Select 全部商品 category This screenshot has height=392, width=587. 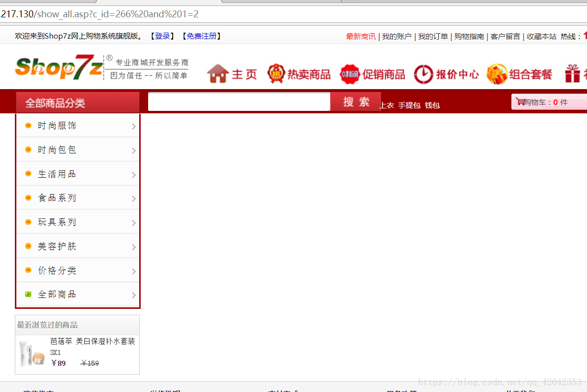pyautogui.click(x=57, y=294)
